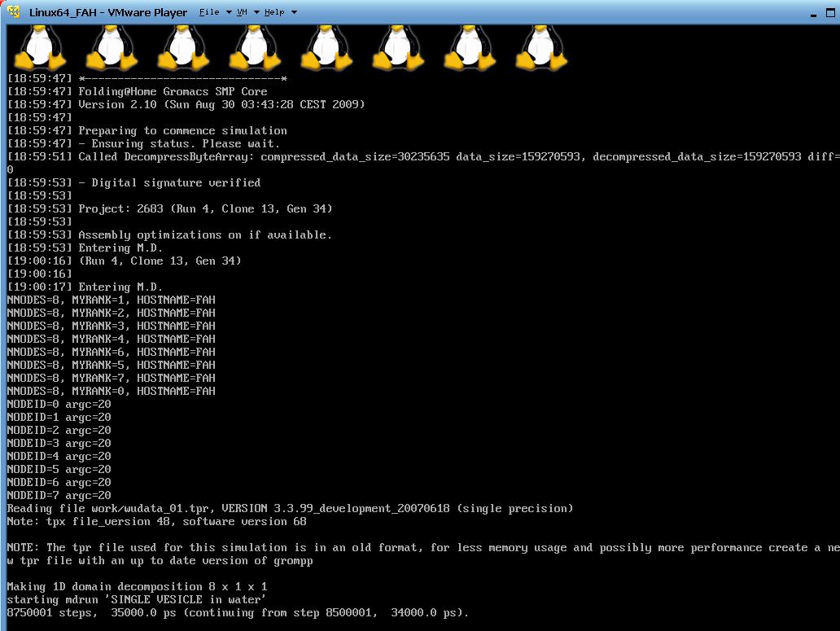The width and height of the screenshot is (840, 631).
Task: Open the Help menu
Action: pyautogui.click(x=274, y=11)
